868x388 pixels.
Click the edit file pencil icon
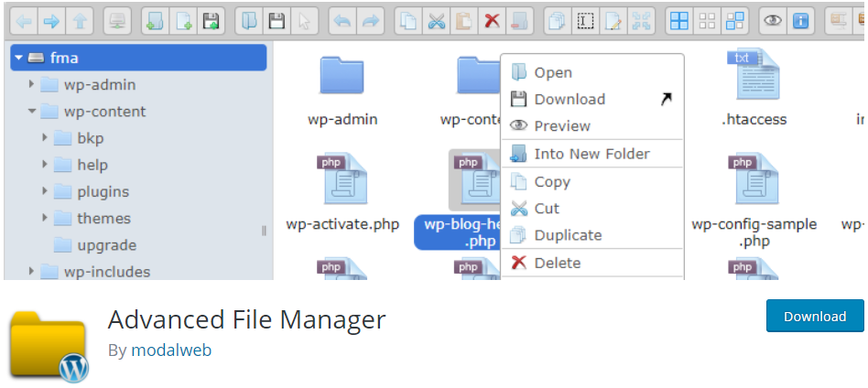tap(613, 22)
